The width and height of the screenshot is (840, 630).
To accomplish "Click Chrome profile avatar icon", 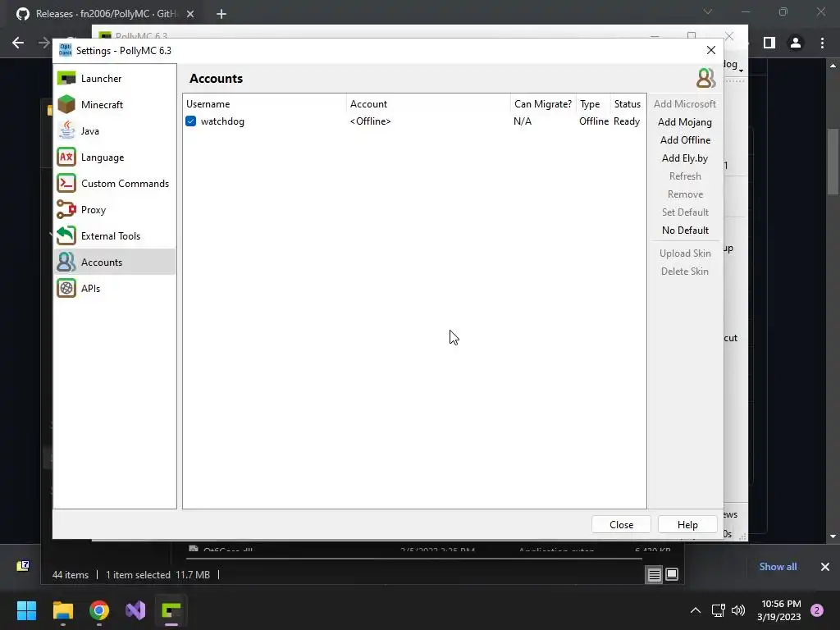I will 796,43.
